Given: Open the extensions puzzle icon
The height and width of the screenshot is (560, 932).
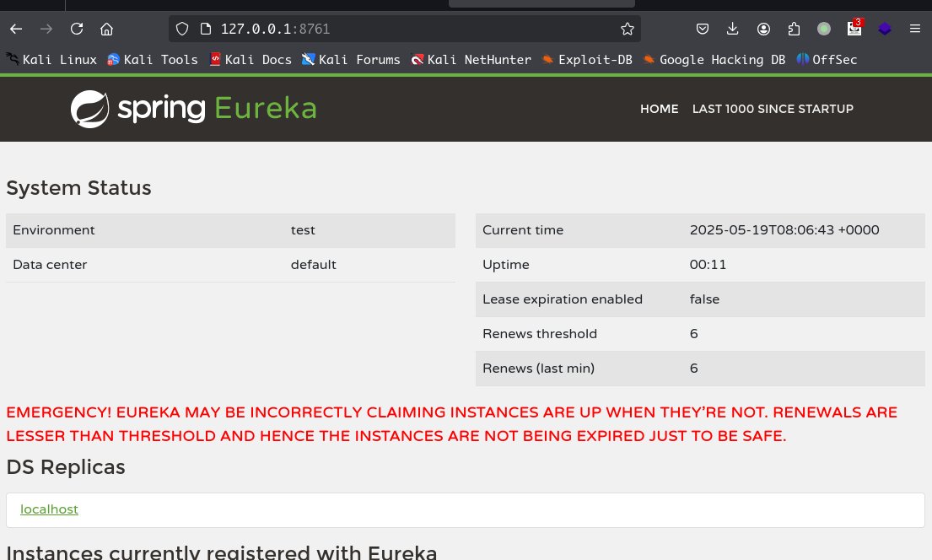Looking at the screenshot, I should [795, 29].
